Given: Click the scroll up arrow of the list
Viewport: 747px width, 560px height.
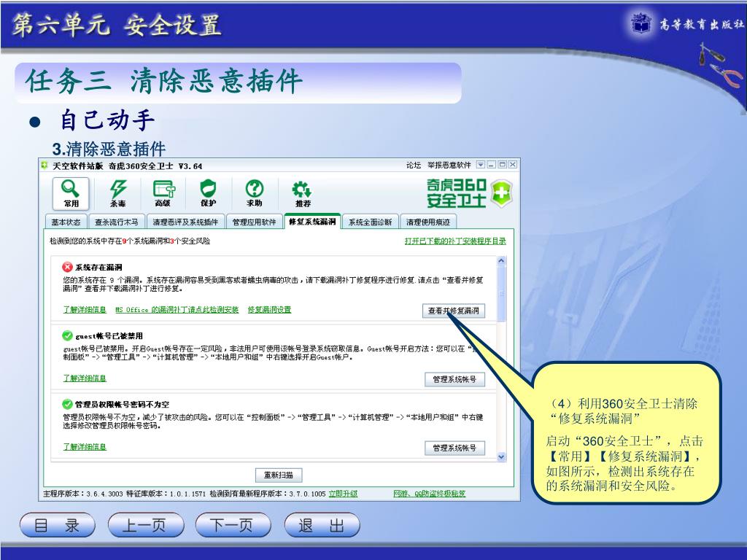Looking at the screenshot, I should [501, 261].
